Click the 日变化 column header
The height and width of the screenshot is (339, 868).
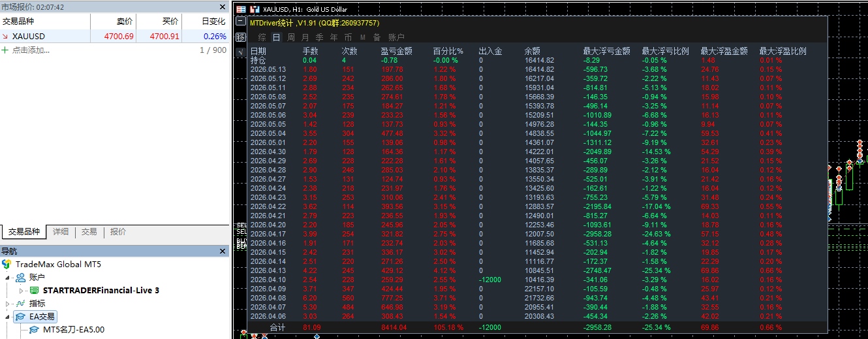point(205,22)
